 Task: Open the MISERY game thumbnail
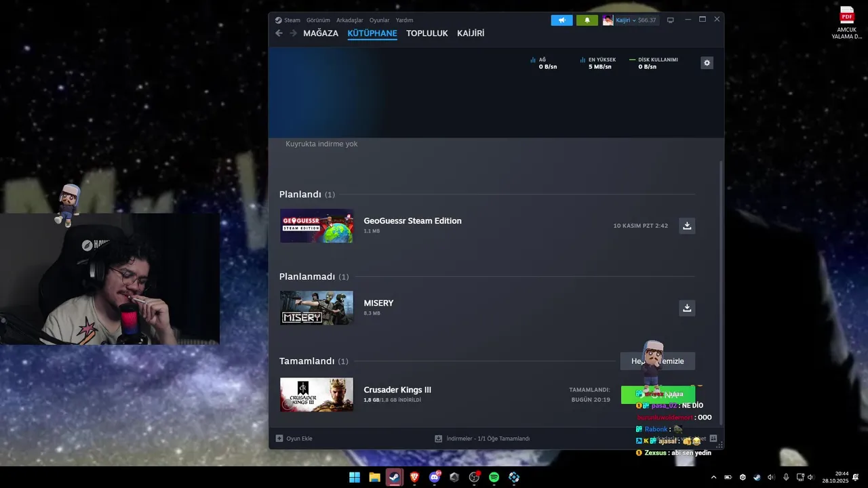(317, 308)
